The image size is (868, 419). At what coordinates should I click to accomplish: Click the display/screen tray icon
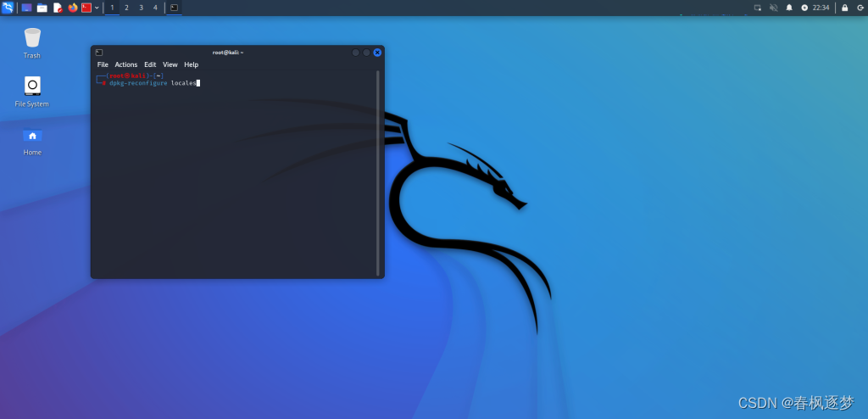758,8
